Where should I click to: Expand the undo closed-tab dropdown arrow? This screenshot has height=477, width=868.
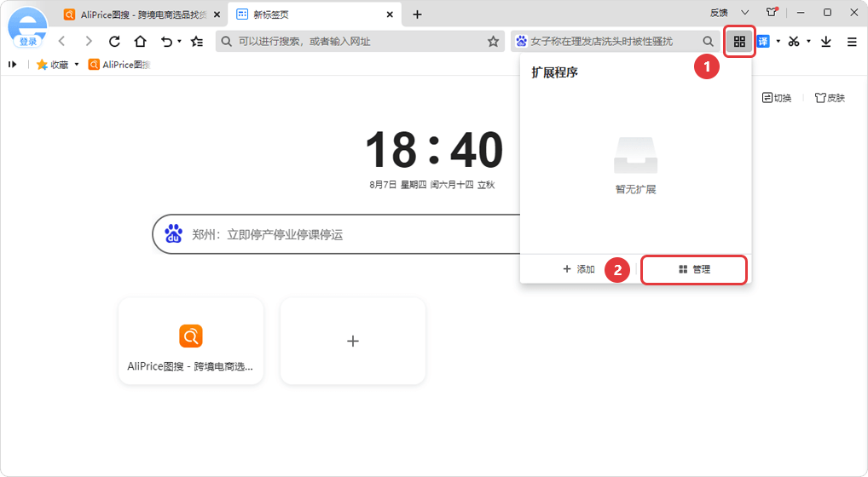pyautogui.click(x=179, y=42)
